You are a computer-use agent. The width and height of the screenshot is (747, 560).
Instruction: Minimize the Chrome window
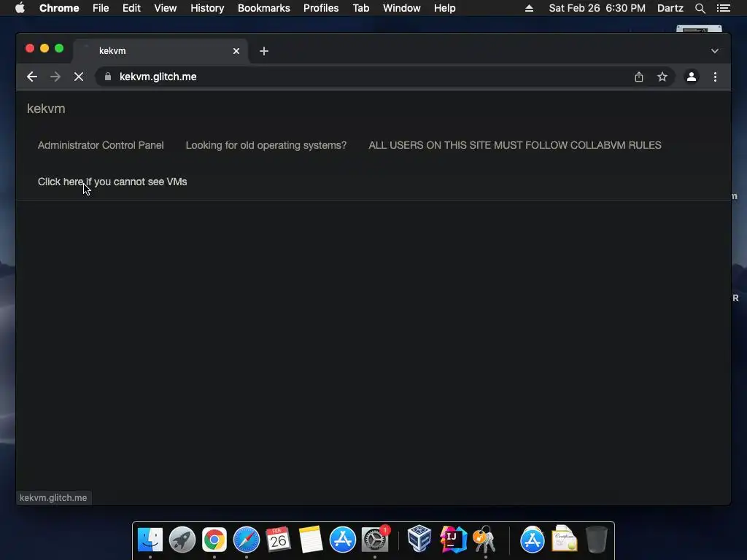(44, 48)
